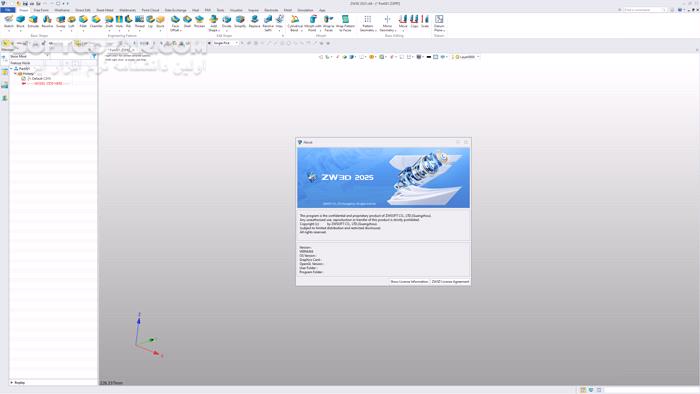Screen dimensions: 700x394
Task: Select the Scale tool
Action: (x=425, y=21)
